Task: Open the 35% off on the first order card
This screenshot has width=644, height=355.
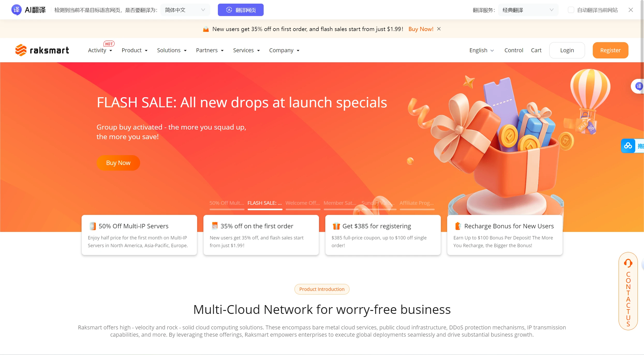Action: 261,235
